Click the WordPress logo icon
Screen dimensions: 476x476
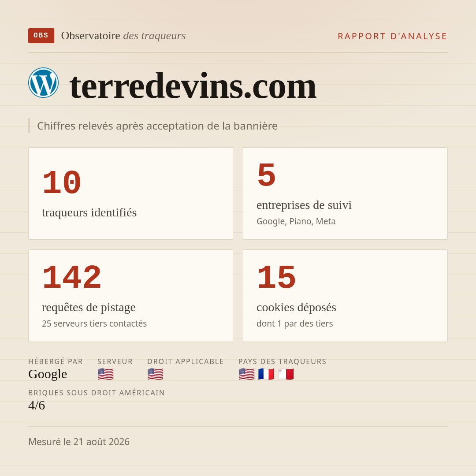[43, 82]
